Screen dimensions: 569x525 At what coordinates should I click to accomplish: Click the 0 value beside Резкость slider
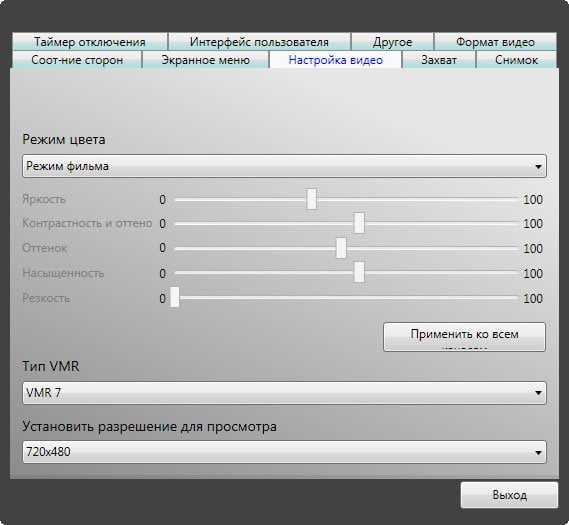(163, 299)
